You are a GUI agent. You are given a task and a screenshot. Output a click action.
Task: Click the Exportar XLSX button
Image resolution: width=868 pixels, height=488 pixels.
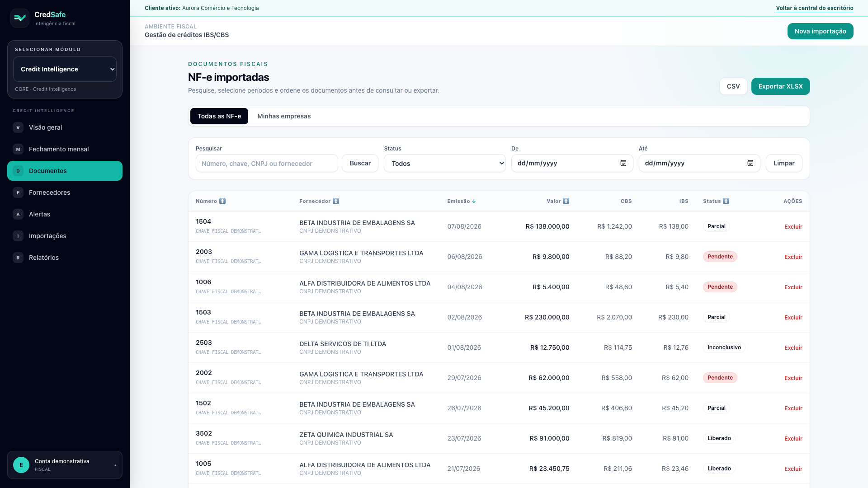coord(780,86)
